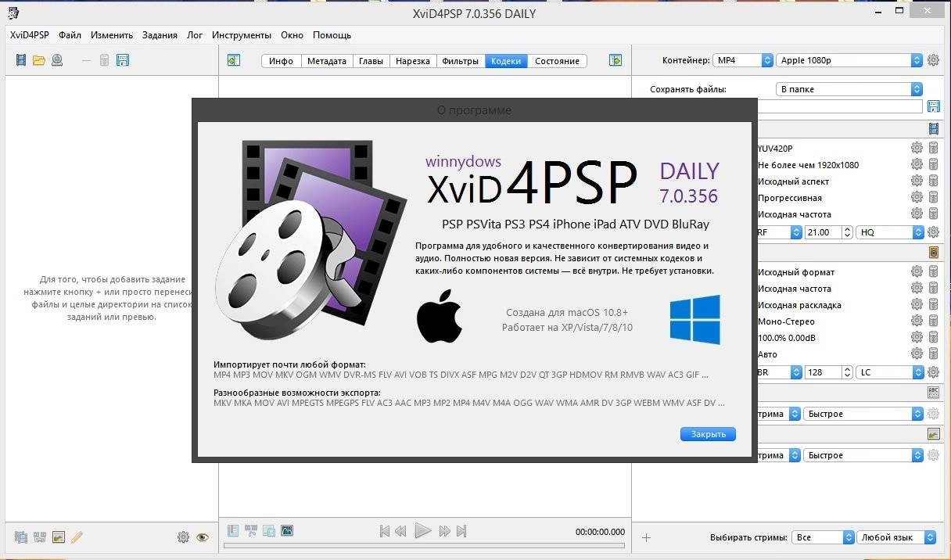This screenshot has height=560, width=951.
Task: Switch to the Главы tab
Action: tap(371, 60)
